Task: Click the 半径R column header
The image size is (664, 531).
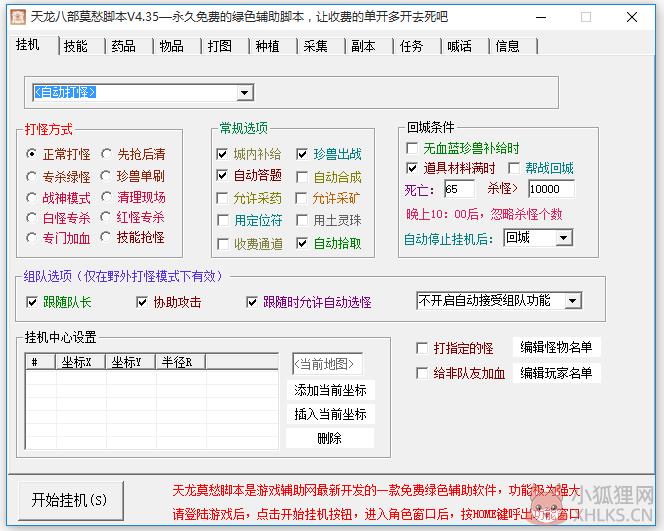Action: pyautogui.click(x=180, y=362)
